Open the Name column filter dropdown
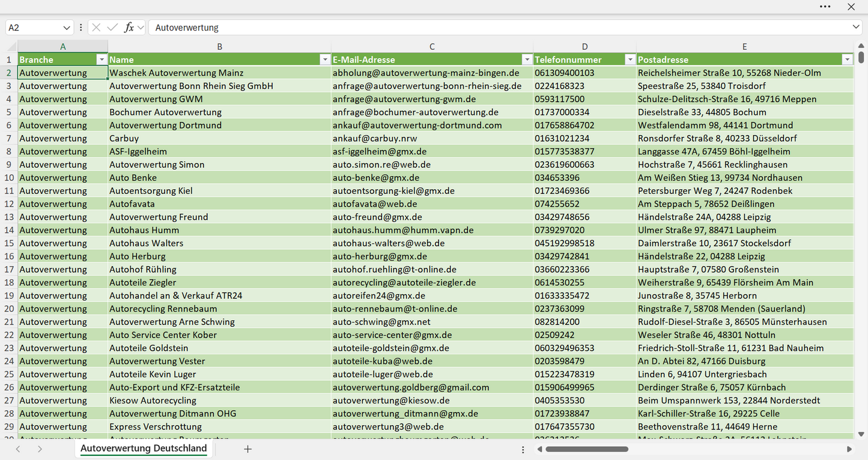Viewport: 868px width, 460px height. coord(324,59)
